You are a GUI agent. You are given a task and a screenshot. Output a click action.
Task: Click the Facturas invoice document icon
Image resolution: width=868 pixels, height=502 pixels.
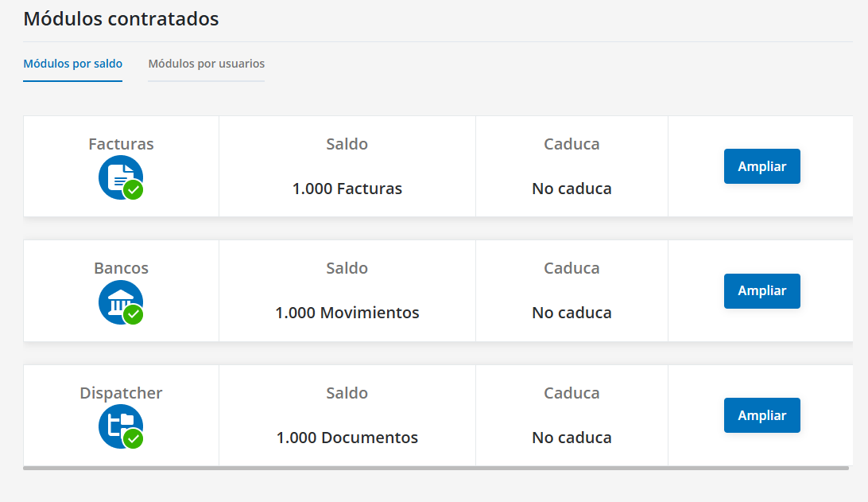tap(121, 177)
